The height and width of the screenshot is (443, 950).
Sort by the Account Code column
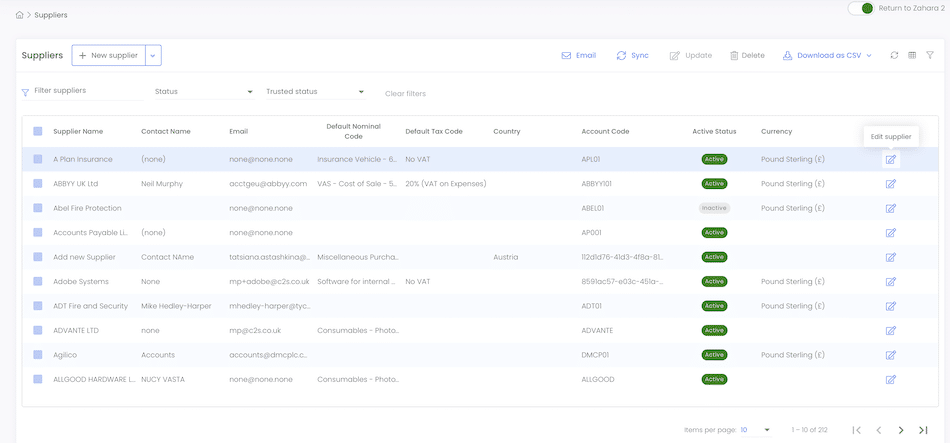(605, 132)
